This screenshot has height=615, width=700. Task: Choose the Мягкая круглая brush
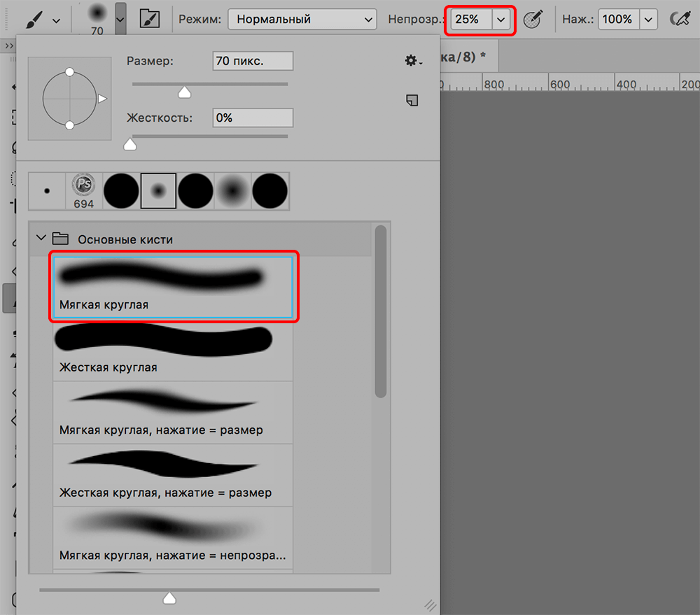173,287
